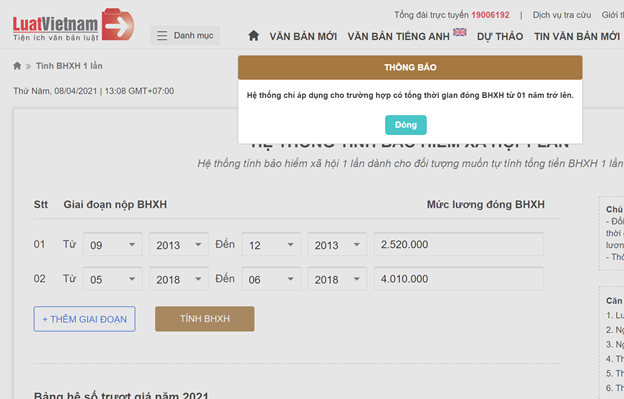Click the notification message about 01 năm
The width and height of the screenshot is (624, 399).
pos(410,95)
